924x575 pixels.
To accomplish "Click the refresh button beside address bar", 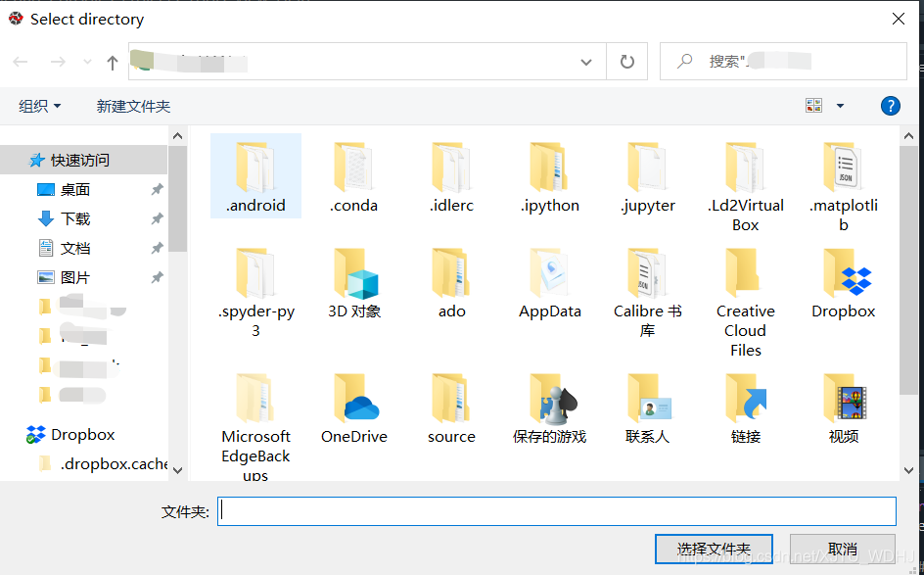I will tap(627, 62).
